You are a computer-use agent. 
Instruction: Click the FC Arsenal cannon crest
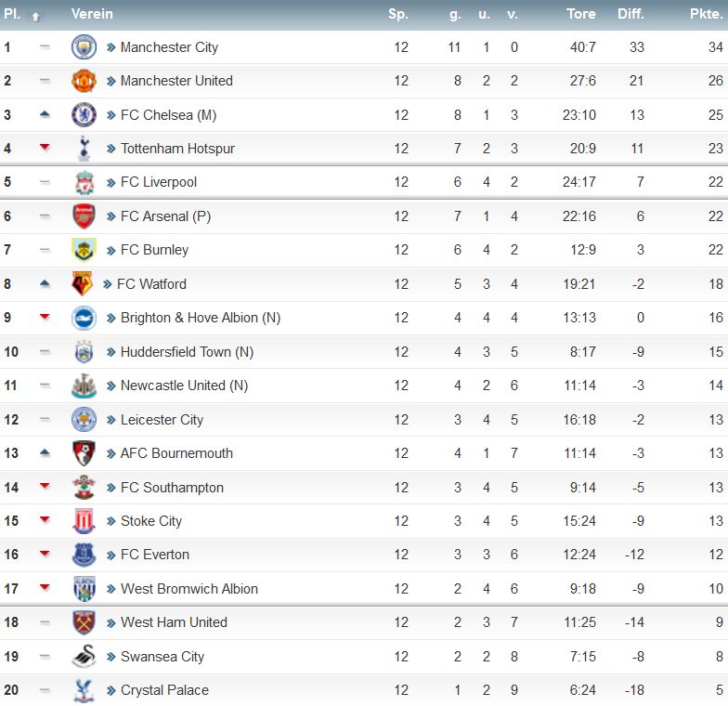[x=84, y=216]
